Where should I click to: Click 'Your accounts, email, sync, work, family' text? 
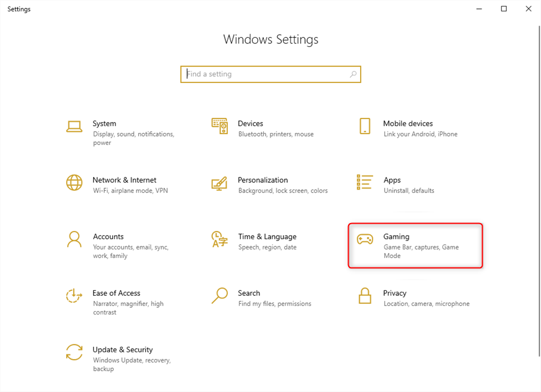tap(130, 251)
